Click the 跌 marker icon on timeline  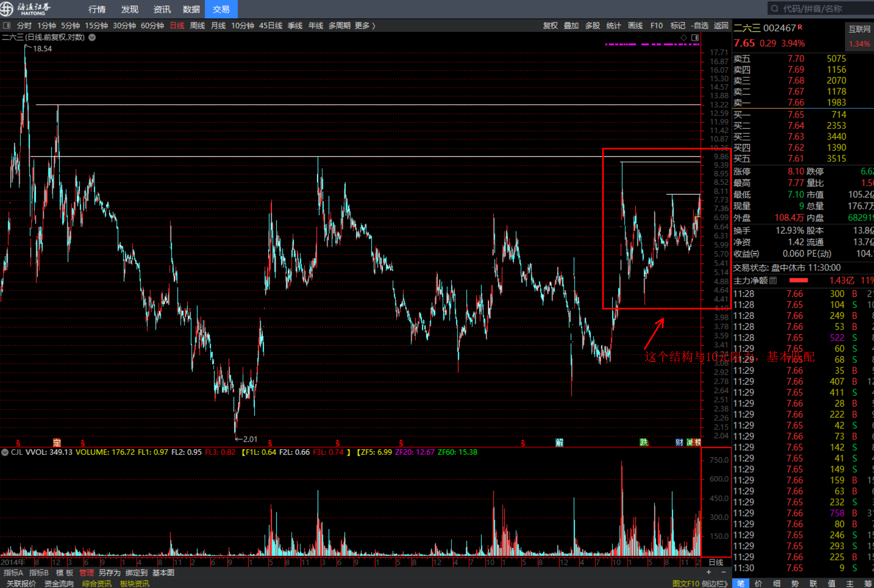(x=644, y=442)
